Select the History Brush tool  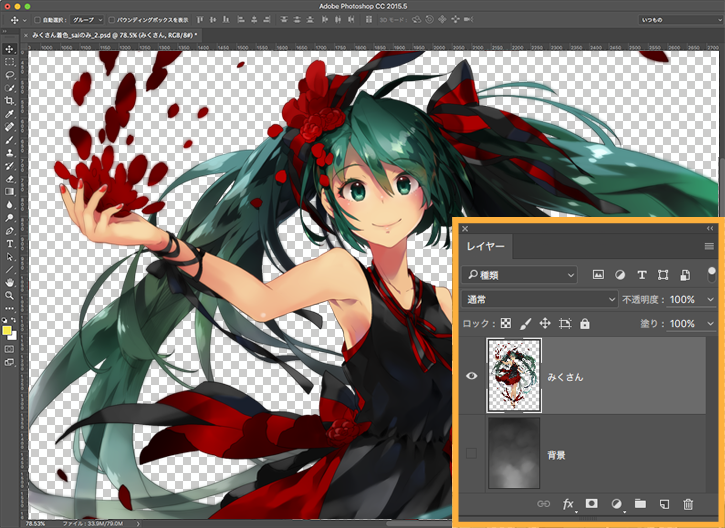coord(9,166)
